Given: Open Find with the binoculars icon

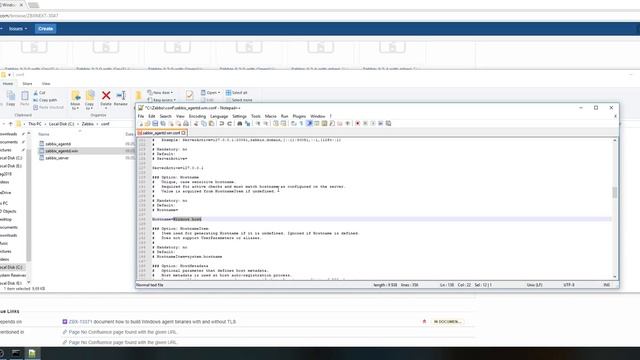Looking at the screenshot, I should [x=240, y=123].
